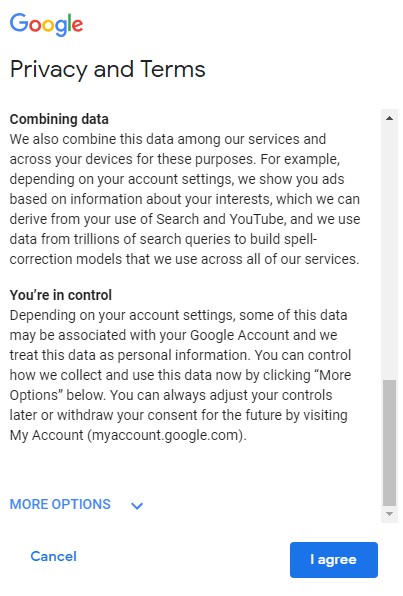Image resolution: width=403 pixels, height=596 pixels.
Task: Click the Privacy and Terms heading
Action: point(108,70)
